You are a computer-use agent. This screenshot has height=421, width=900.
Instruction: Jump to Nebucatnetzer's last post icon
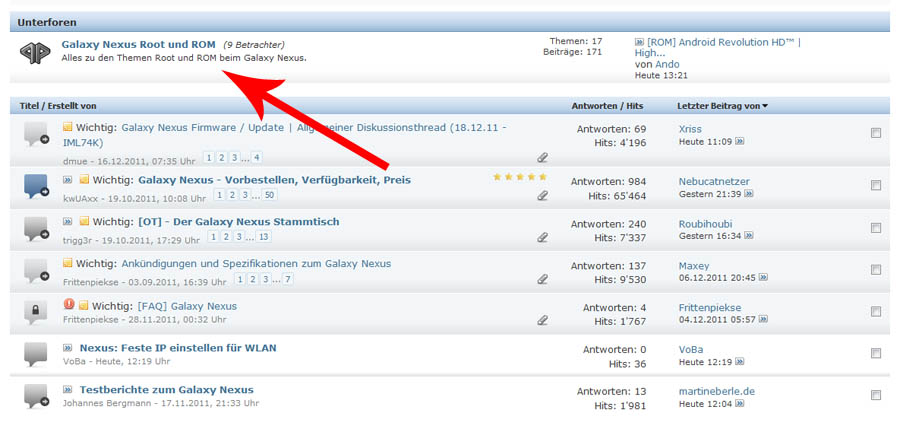[x=748, y=194]
